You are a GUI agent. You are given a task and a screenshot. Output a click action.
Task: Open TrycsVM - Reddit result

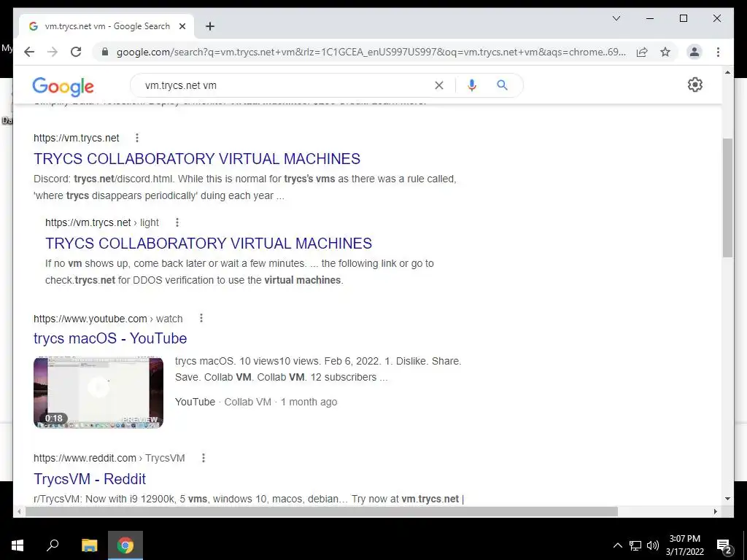point(90,479)
